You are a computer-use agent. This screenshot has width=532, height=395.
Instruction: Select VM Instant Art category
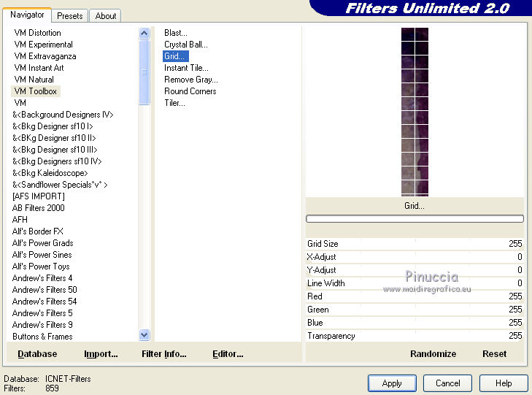point(39,68)
